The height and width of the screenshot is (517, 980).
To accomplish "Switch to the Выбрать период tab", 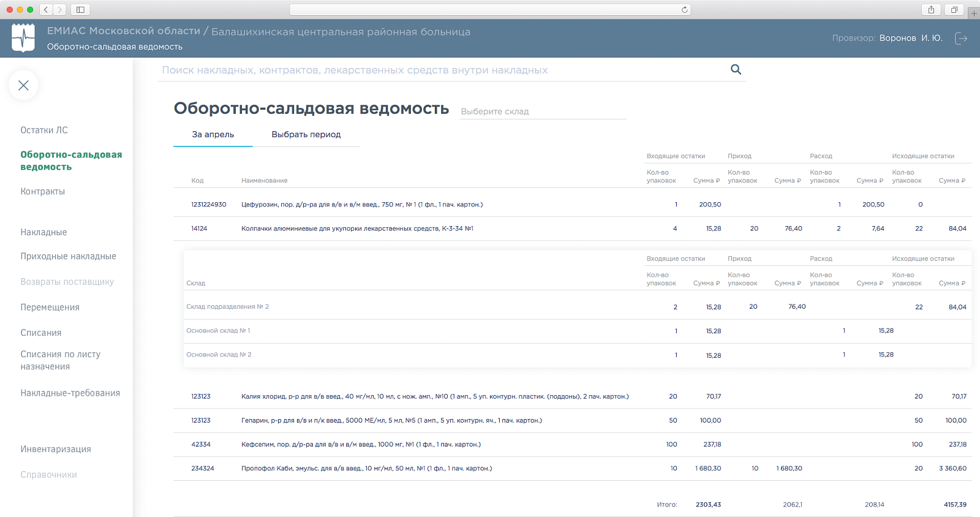I will coord(306,135).
